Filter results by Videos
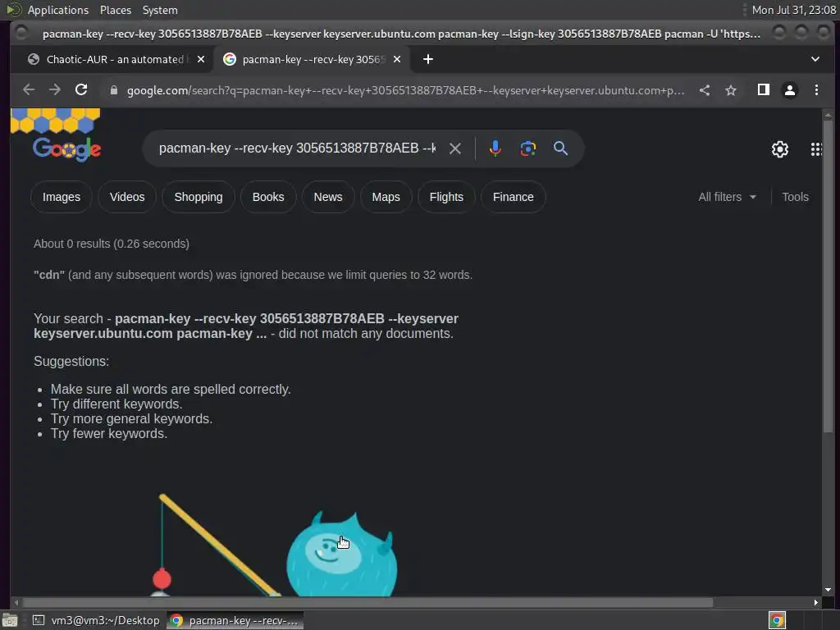840x630 pixels. (x=127, y=197)
